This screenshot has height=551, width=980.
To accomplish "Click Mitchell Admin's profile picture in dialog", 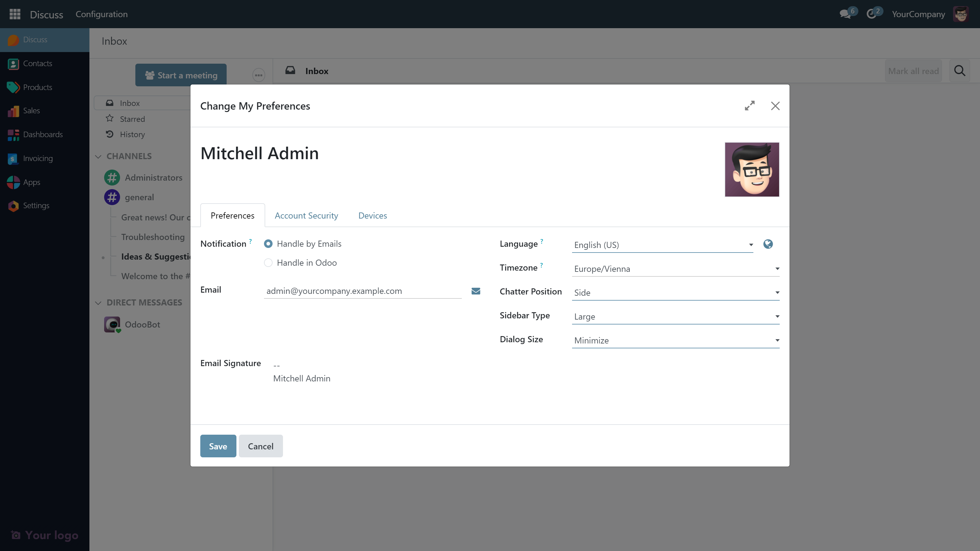I will [752, 170].
